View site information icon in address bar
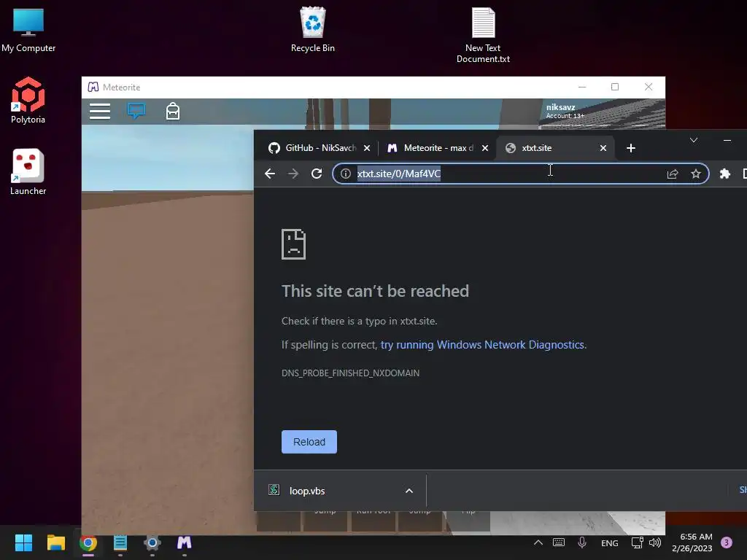747x560 pixels. [x=346, y=174]
